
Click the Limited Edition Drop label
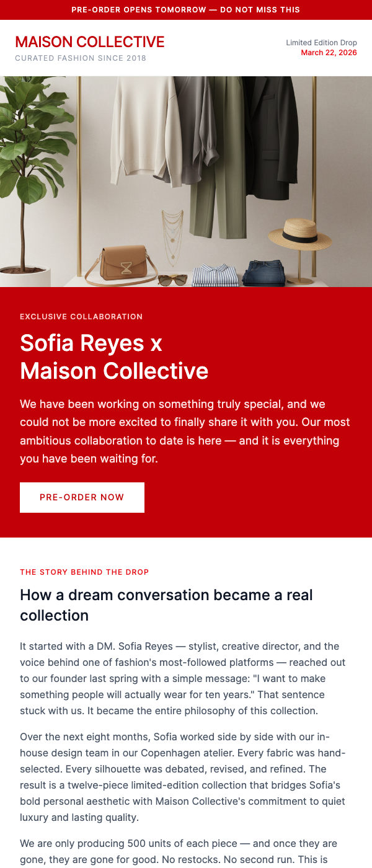[x=321, y=42]
